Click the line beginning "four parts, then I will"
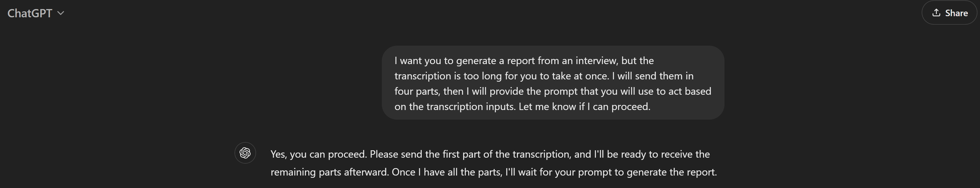Image resolution: width=980 pixels, height=188 pixels. (x=553, y=91)
